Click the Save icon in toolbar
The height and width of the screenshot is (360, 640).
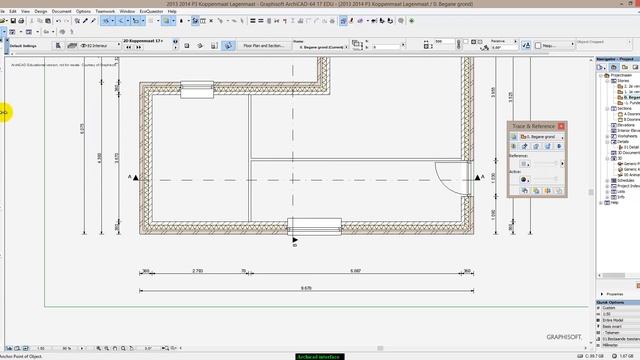click(13, 21)
